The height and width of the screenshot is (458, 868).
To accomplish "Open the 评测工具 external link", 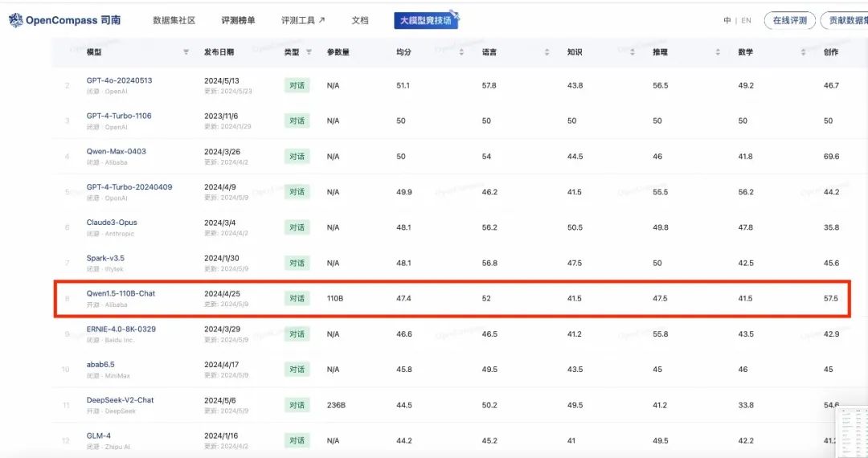I will [303, 20].
